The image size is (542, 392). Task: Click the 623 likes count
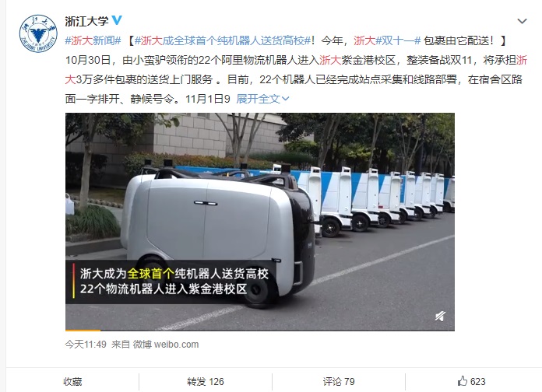pyautogui.click(x=478, y=381)
